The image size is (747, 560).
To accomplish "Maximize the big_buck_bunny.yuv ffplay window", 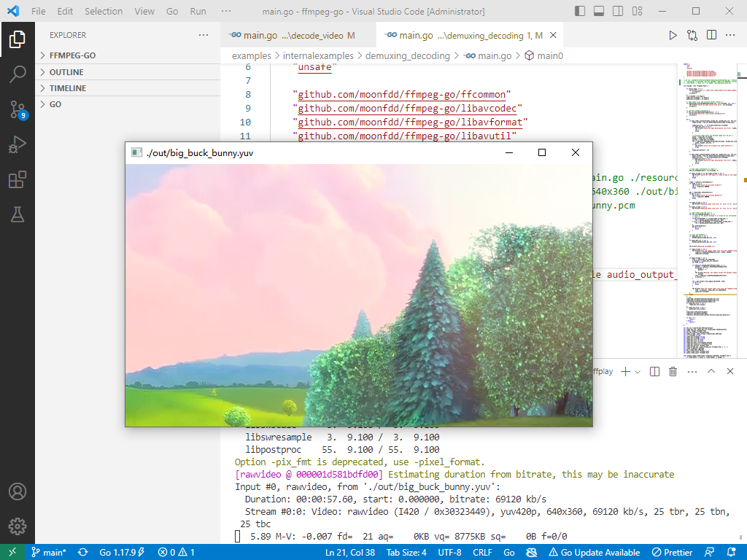I will (542, 152).
